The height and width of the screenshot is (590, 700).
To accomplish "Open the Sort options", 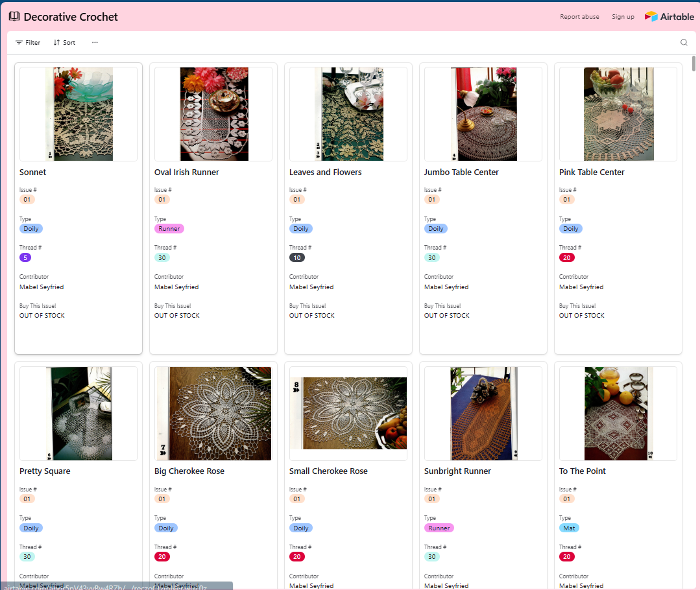I will coord(65,42).
